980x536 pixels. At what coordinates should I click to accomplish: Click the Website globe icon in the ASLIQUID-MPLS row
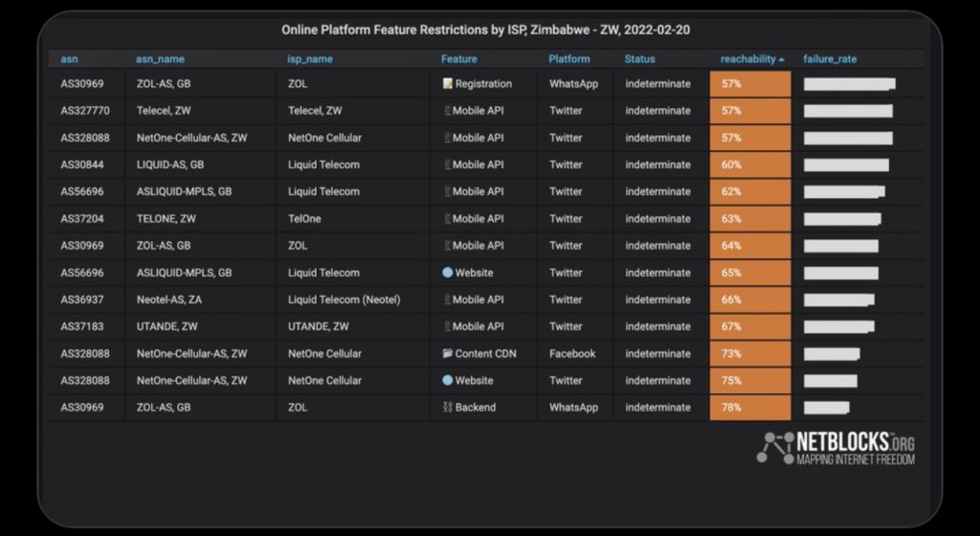point(447,273)
